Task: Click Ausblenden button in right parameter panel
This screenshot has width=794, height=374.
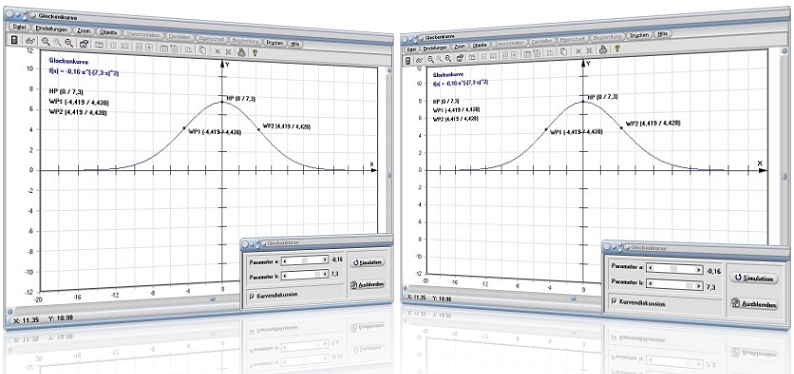Action: [x=754, y=304]
